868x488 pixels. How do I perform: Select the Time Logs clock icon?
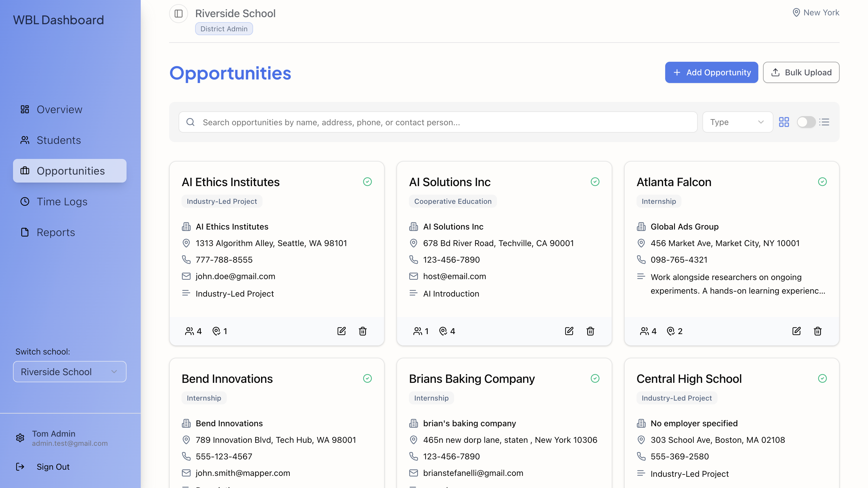click(25, 201)
